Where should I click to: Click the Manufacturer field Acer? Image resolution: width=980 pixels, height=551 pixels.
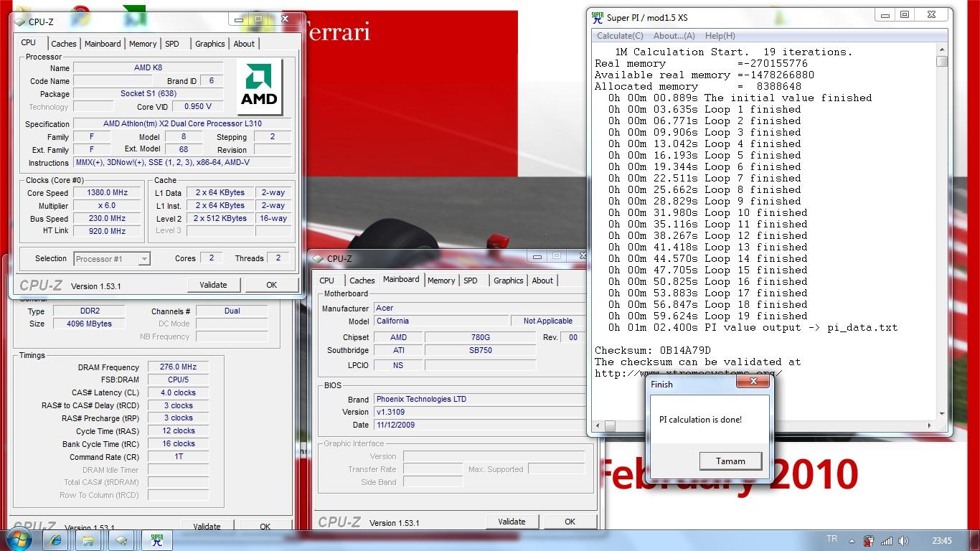click(x=479, y=309)
